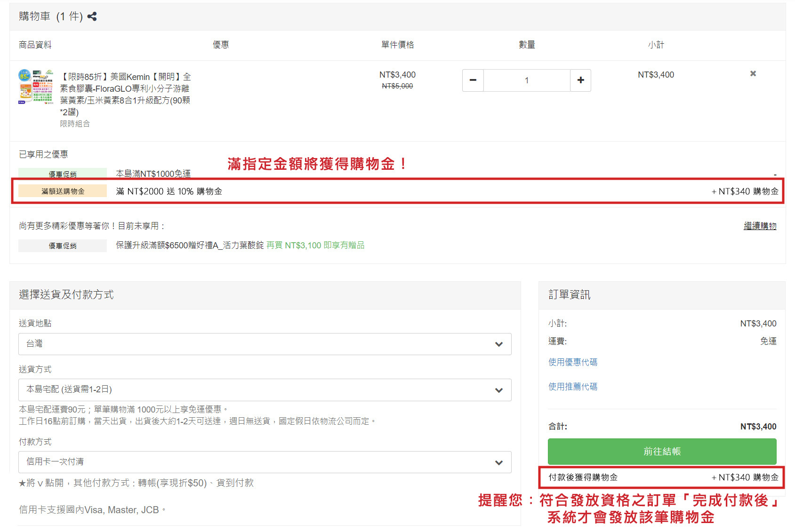Expand the 送貨地點 dropdown showing 台灣
The height and width of the screenshot is (532, 795).
click(265, 344)
